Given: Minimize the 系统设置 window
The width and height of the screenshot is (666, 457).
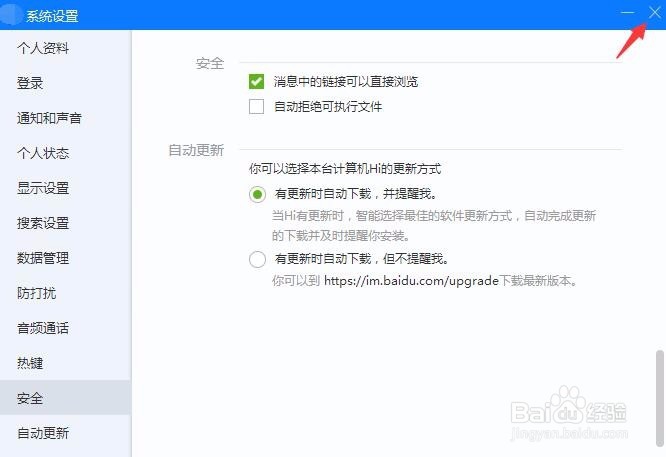Looking at the screenshot, I should click(627, 13).
